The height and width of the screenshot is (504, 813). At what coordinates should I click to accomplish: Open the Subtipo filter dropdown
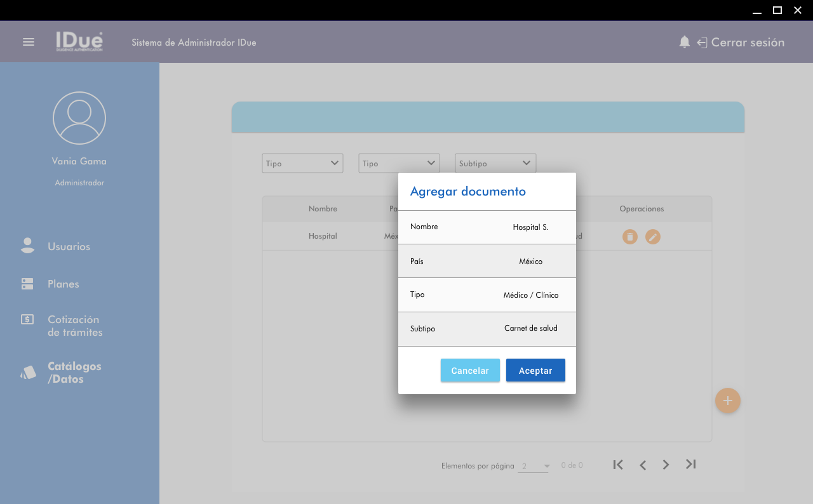pos(495,163)
